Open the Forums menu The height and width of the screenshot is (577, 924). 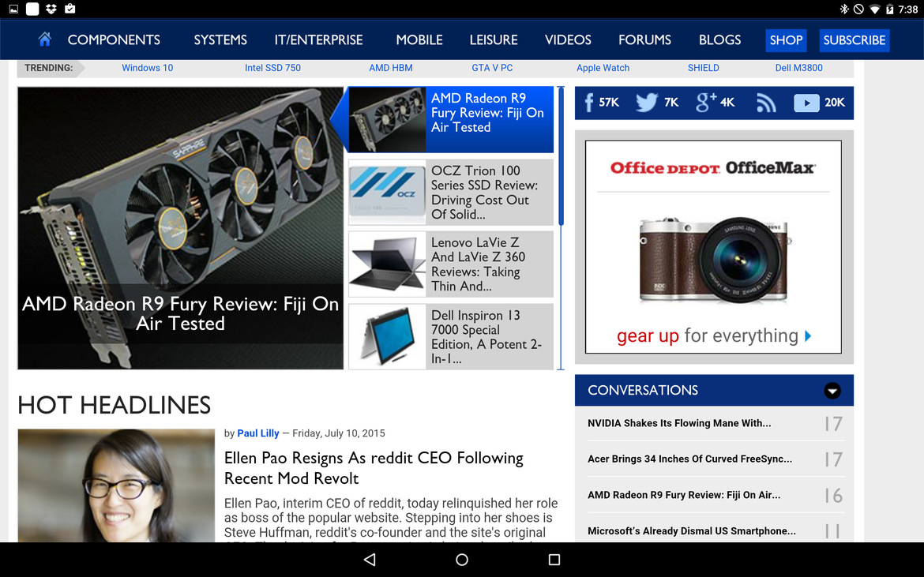(x=644, y=40)
